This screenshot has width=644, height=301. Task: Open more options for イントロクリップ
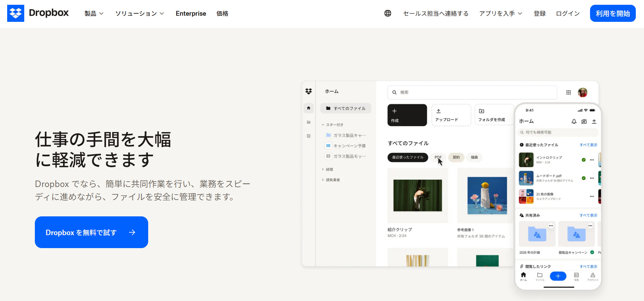coord(592,160)
